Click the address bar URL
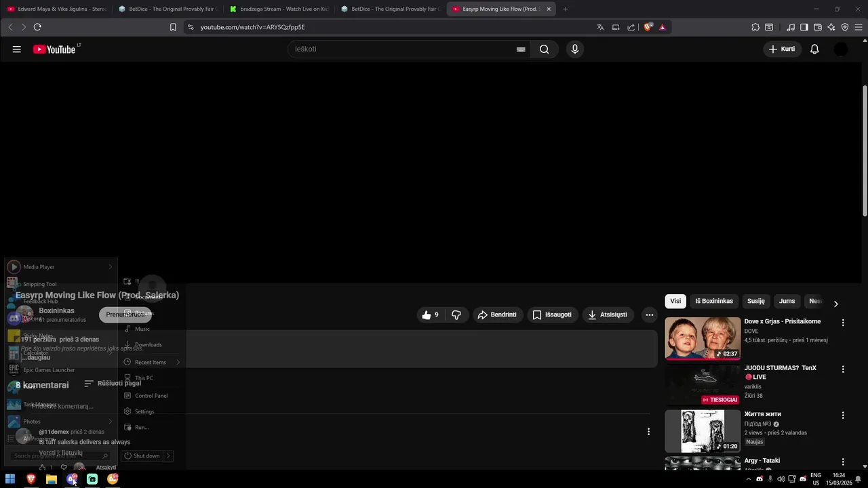This screenshot has width=868, height=488. pos(252,27)
